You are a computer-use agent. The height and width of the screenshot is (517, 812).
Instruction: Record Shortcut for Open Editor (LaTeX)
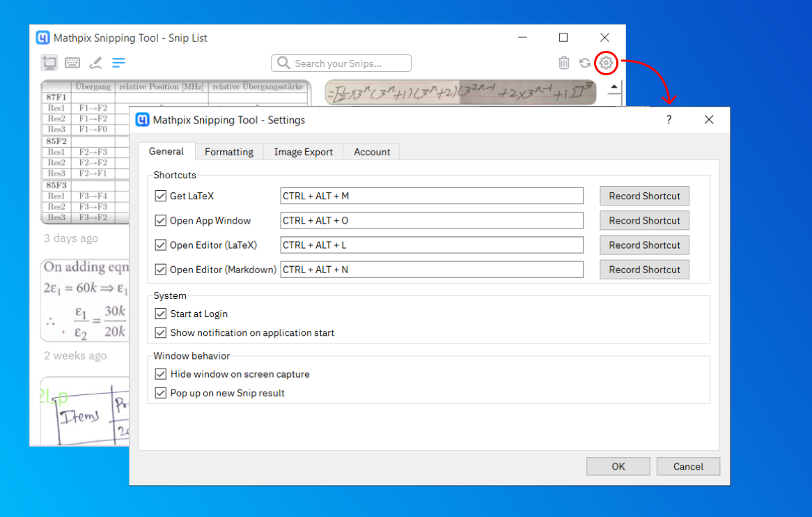(644, 245)
